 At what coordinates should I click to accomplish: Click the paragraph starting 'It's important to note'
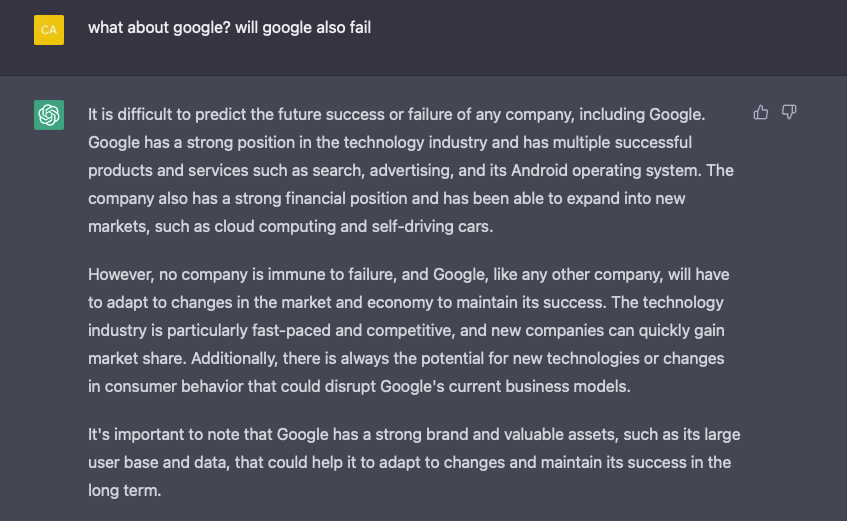click(x=410, y=463)
